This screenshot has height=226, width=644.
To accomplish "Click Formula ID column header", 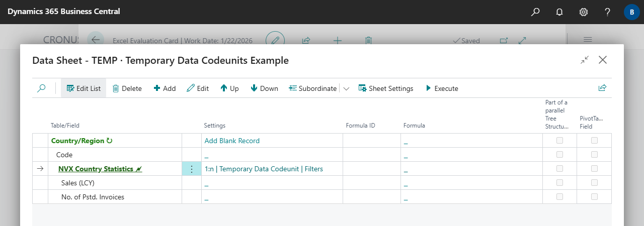I will 360,126.
